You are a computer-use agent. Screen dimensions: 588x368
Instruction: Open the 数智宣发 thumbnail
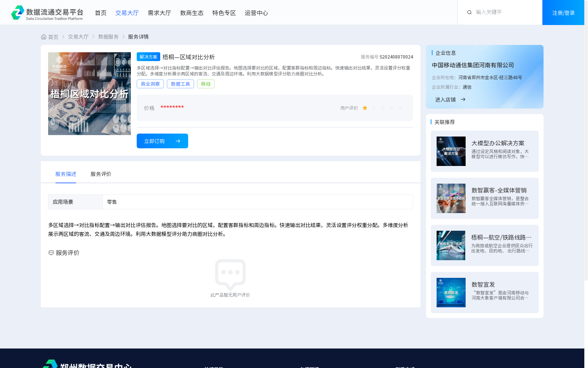(x=451, y=293)
